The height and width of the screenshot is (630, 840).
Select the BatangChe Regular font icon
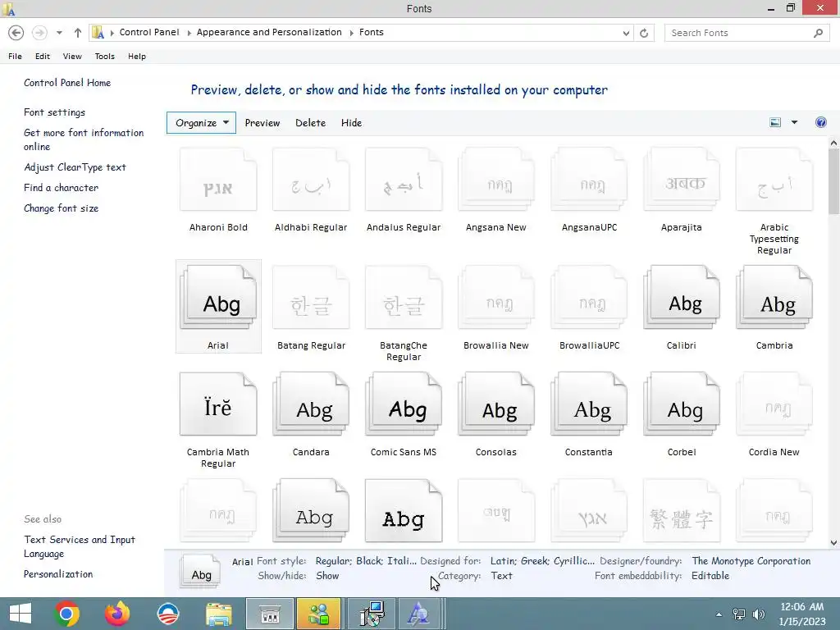(404, 297)
